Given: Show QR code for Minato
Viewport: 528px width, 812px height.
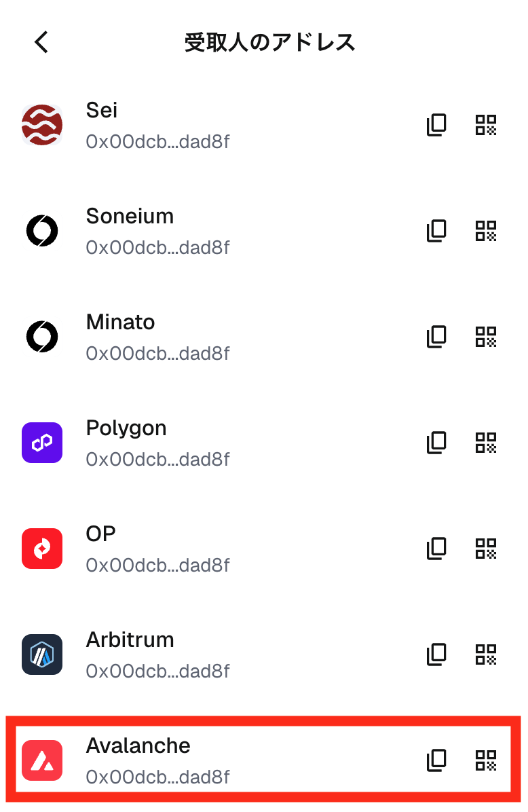Looking at the screenshot, I should pyautogui.click(x=486, y=337).
